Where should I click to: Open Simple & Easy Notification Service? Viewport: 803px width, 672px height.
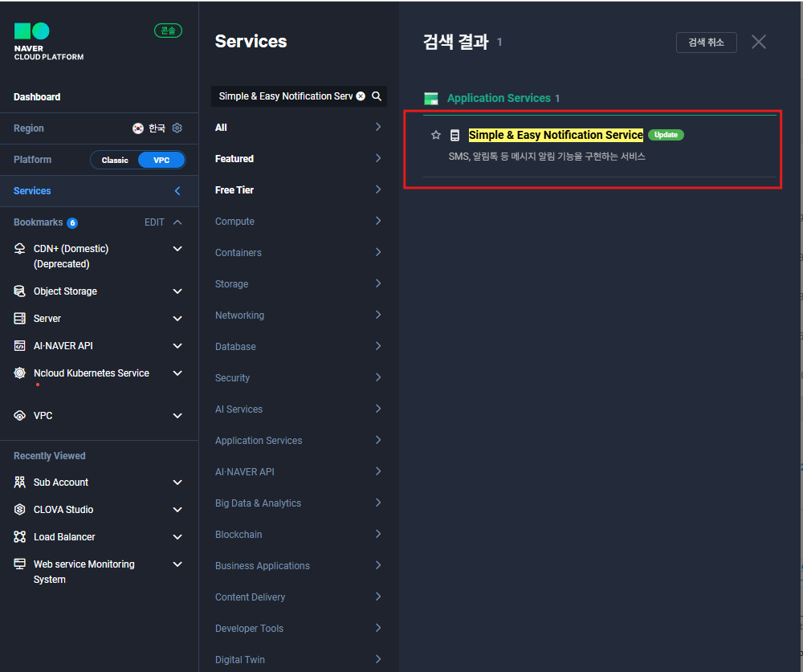pos(555,135)
